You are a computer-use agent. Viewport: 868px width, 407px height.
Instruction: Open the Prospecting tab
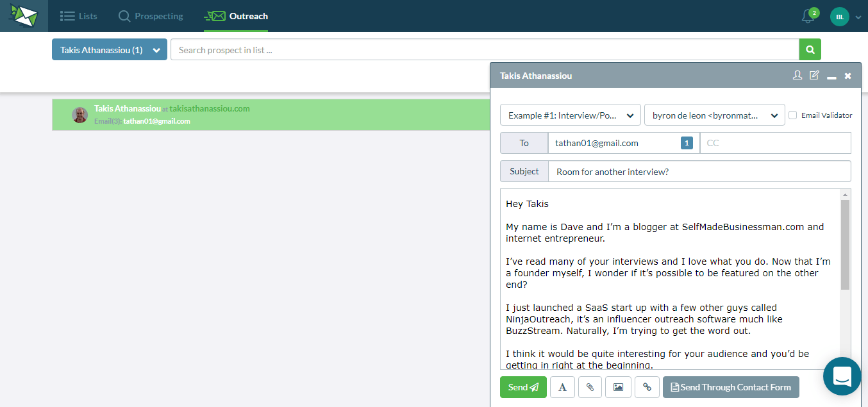pos(151,16)
